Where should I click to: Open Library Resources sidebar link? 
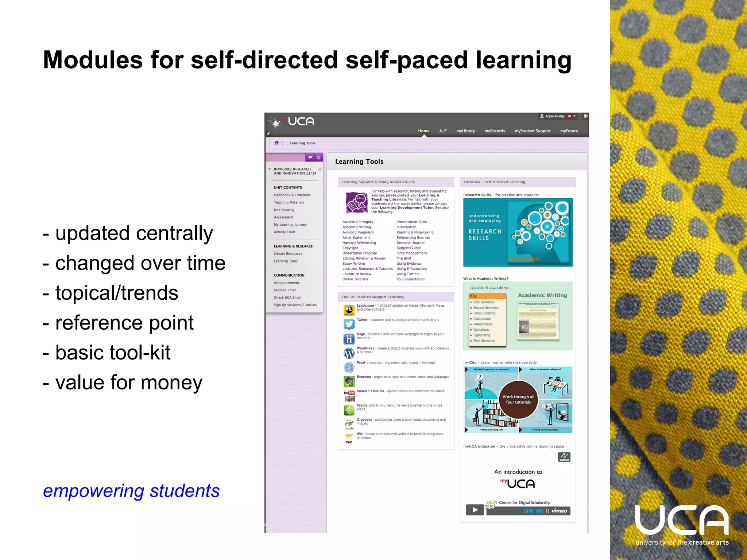pos(288,254)
